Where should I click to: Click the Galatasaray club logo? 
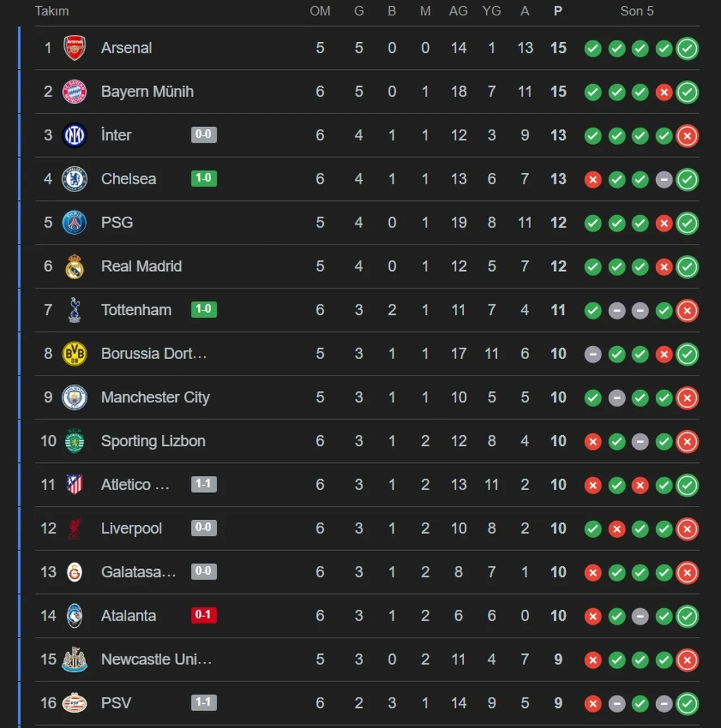tap(74, 572)
